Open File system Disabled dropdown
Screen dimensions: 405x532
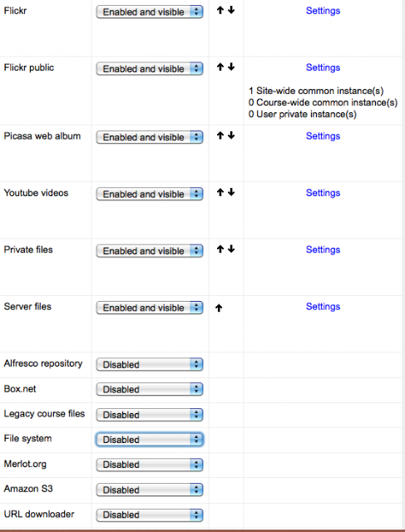click(150, 440)
